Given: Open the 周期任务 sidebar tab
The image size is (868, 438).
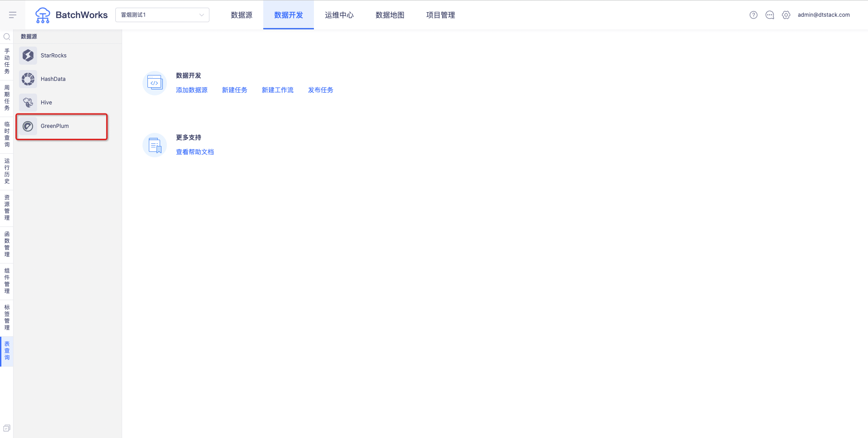Looking at the screenshot, I should pos(7,98).
